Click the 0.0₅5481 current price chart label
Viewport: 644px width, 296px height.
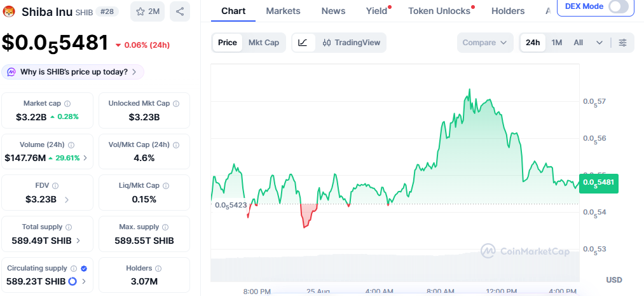(598, 183)
